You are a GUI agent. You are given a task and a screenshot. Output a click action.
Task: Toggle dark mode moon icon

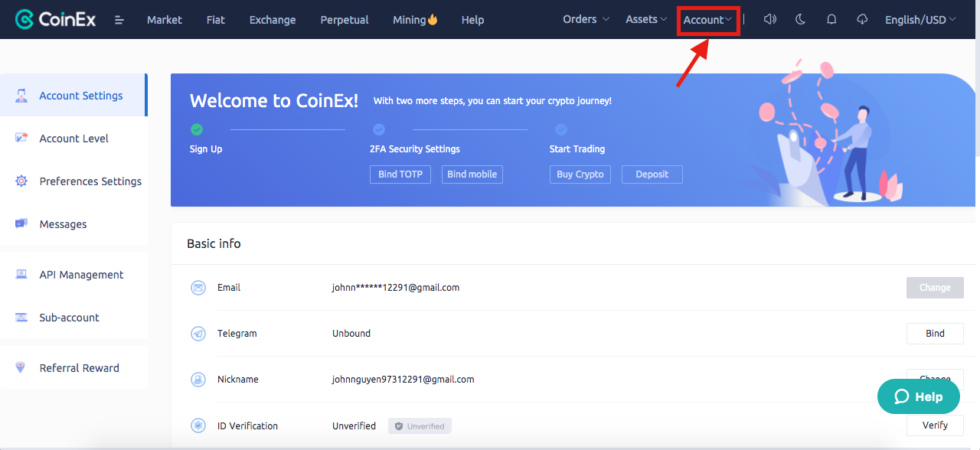(x=801, y=19)
